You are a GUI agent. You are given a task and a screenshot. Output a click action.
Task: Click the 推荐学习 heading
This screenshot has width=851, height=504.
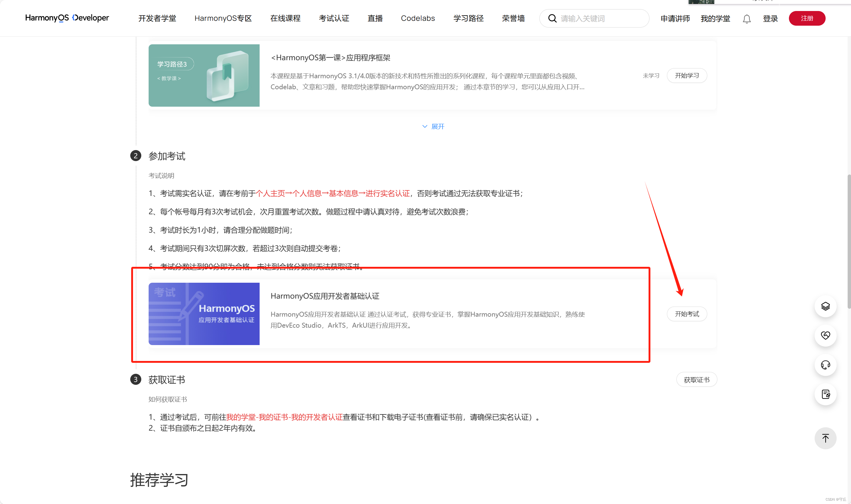pos(159,480)
